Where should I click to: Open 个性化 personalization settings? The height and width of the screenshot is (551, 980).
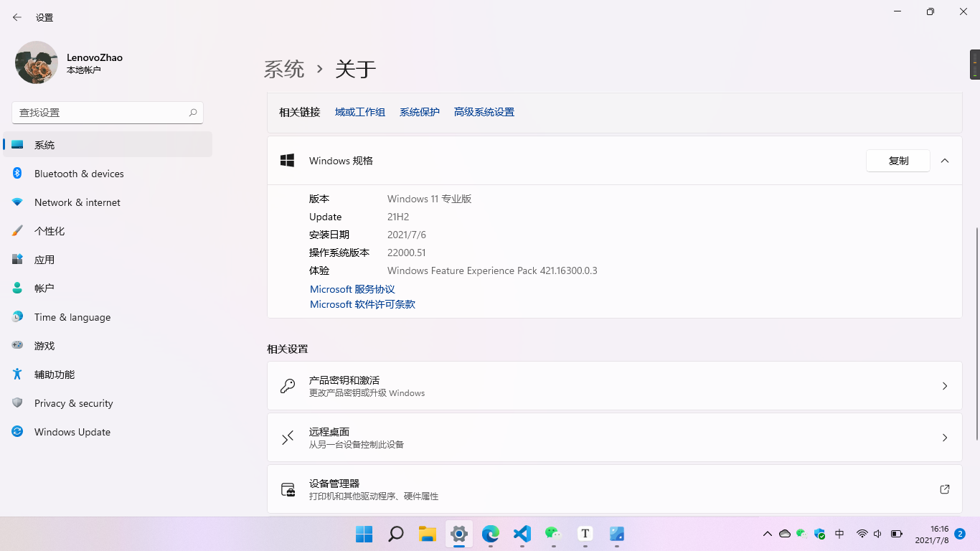[108, 231]
